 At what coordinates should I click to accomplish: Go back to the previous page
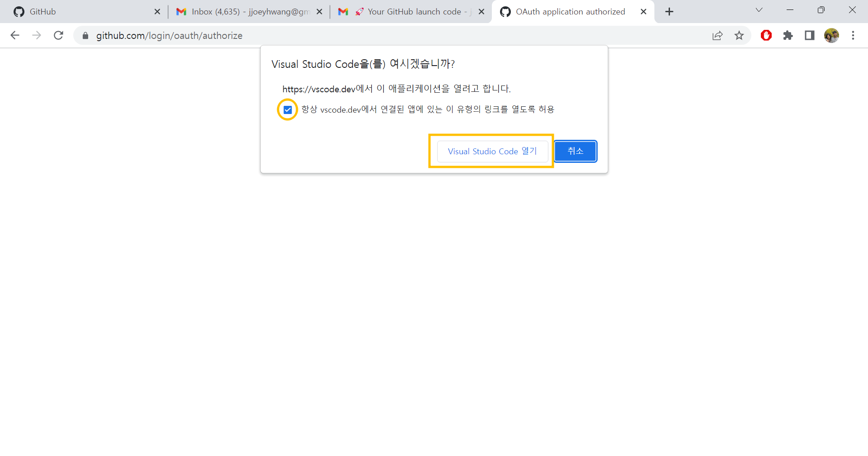(x=15, y=35)
